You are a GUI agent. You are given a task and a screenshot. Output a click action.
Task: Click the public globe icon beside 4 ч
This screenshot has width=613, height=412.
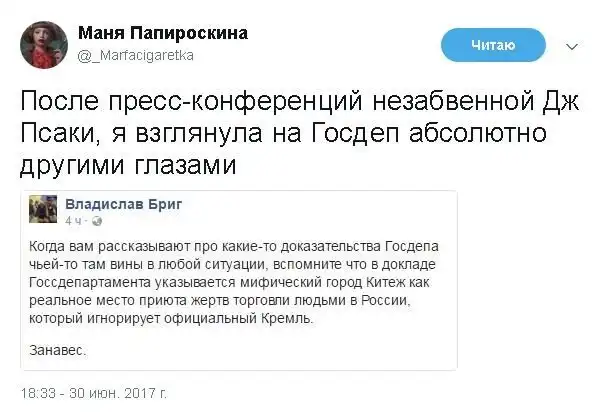[x=92, y=218]
